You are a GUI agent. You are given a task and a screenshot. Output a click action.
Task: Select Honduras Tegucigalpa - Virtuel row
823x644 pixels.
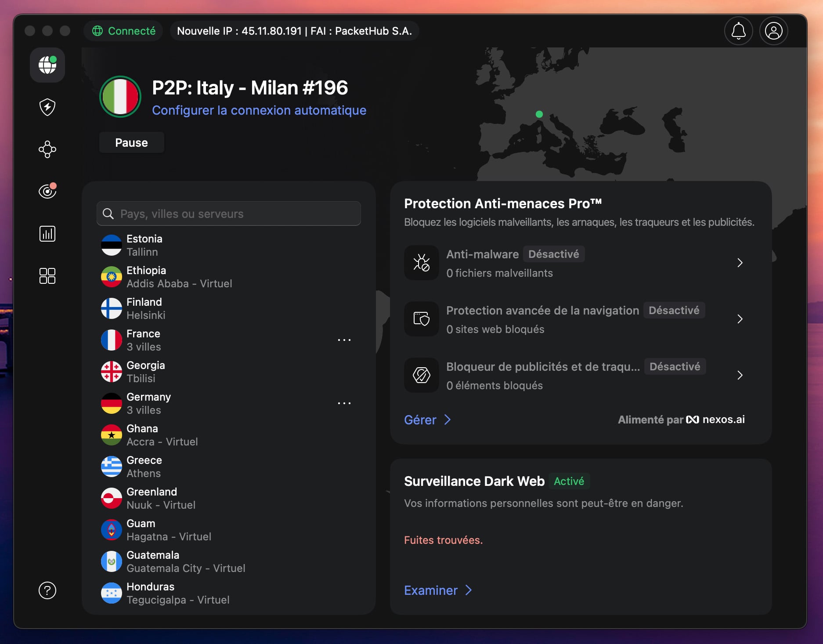[229, 593]
